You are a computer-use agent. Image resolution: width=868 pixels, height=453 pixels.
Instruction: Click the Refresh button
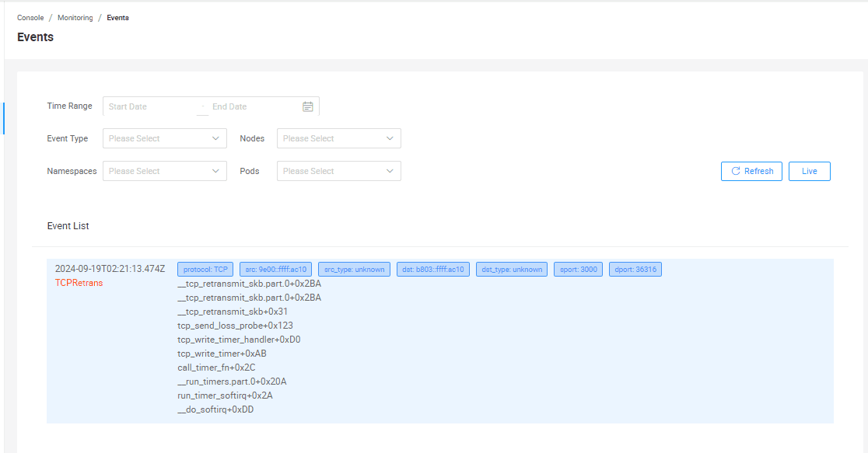tap(751, 171)
